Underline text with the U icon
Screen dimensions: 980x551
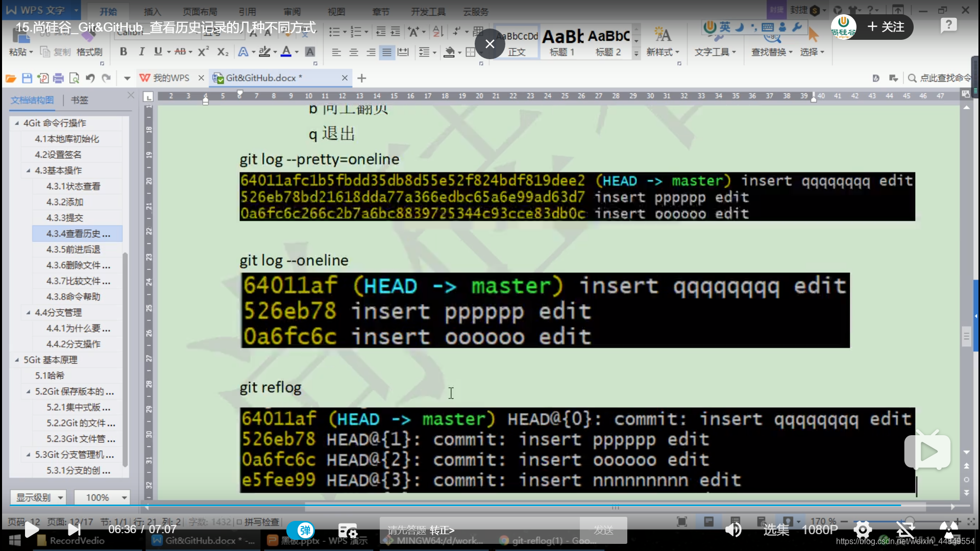(x=158, y=52)
